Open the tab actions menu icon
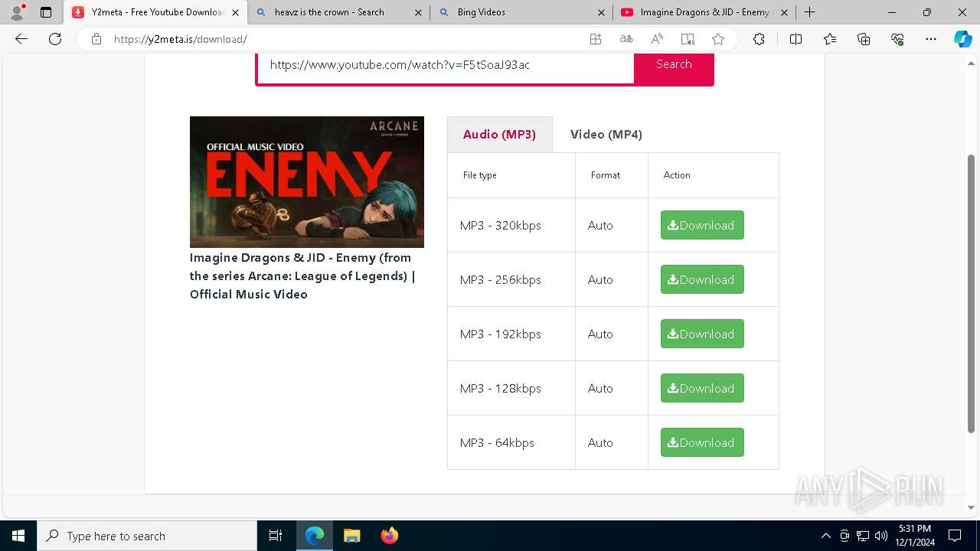Screen dimensions: 980x551 pyautogui.click(x=46, y=12)
